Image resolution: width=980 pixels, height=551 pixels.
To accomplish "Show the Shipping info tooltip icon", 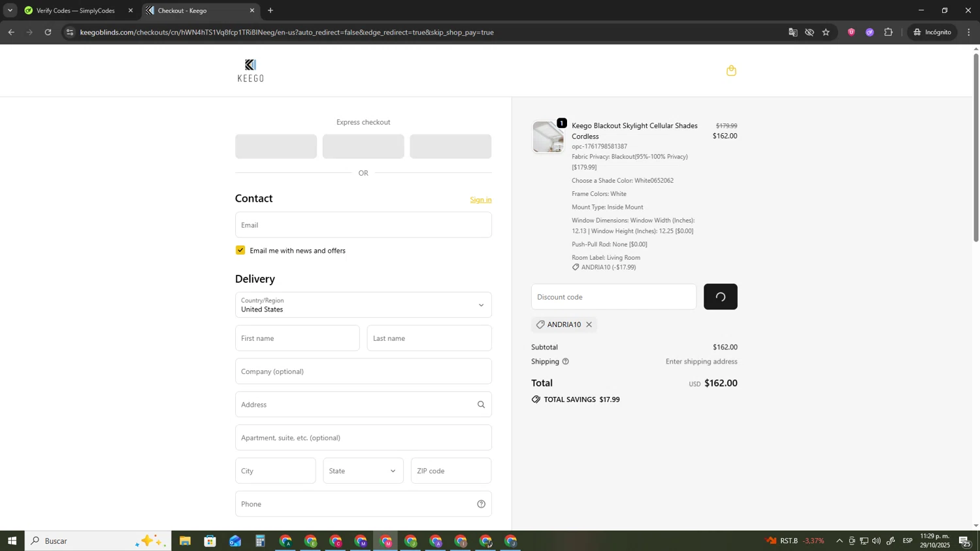I will click(x=566, y=362).
